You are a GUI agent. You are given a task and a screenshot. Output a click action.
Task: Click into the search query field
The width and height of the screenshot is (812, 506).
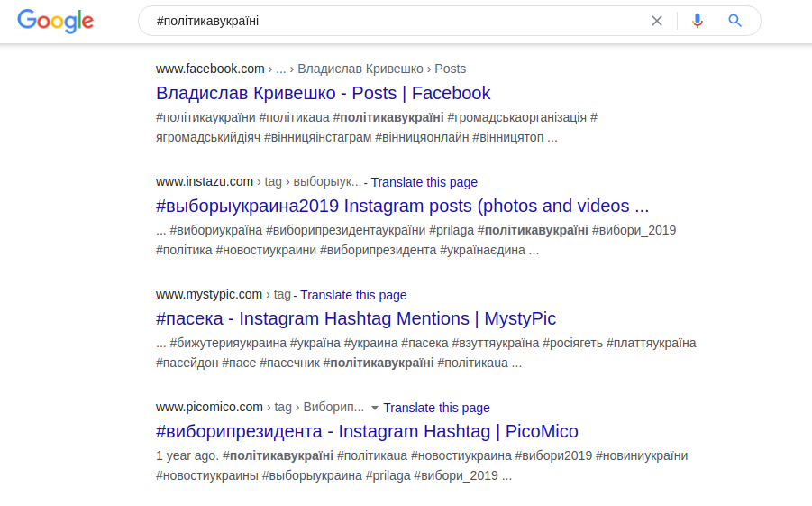(397, 21)
